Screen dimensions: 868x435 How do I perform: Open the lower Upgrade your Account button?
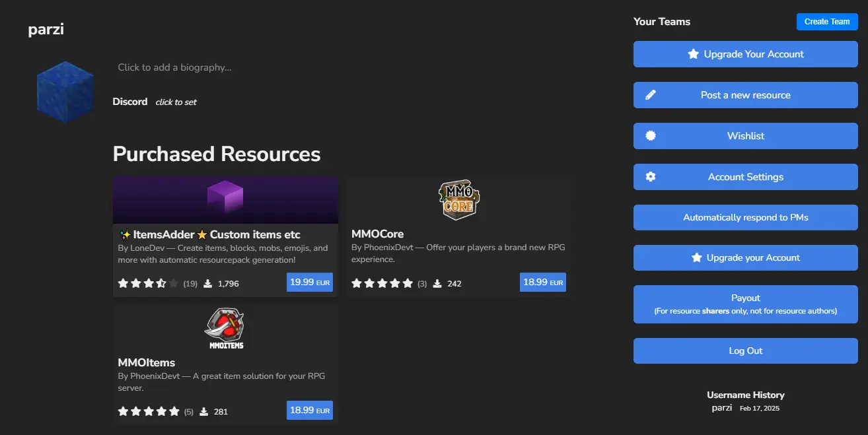[746, 257]
